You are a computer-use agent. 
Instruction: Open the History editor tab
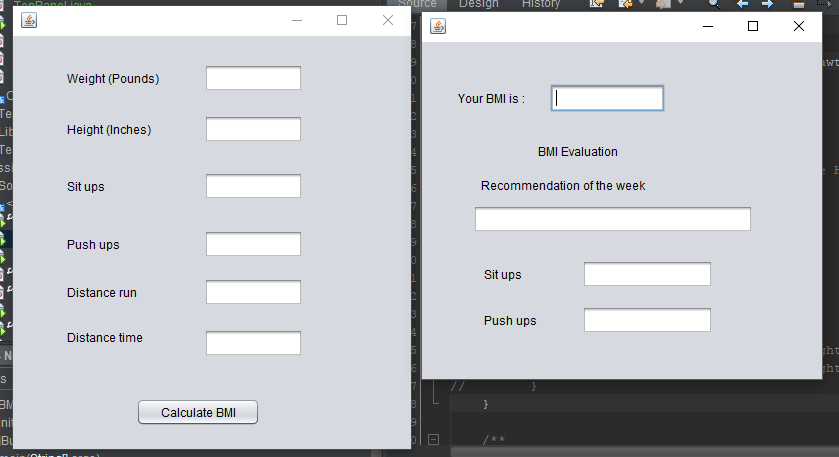[x=541, y=4]
